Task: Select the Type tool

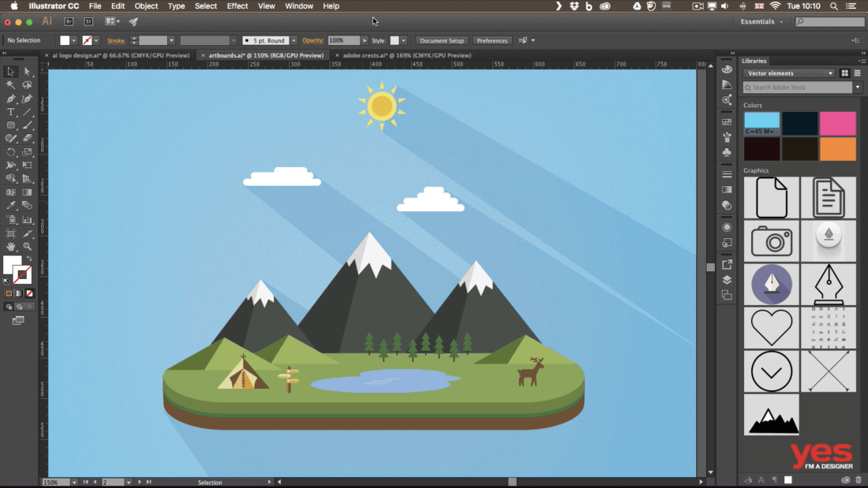Action: [x=11, y=112]
